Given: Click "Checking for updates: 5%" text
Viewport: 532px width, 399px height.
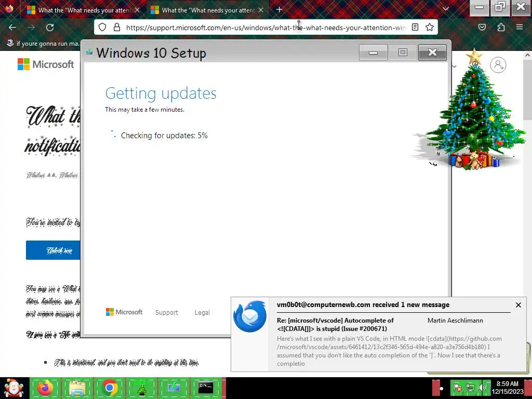Looking at the screenshot, I should pyautogui.click(x=164, y=136).
